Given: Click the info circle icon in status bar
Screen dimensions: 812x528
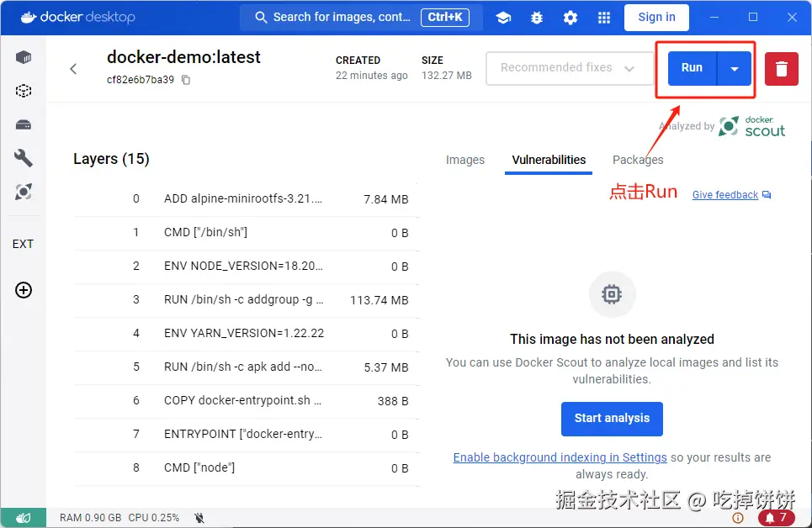Looking at the screenshot, I should pos(738,518).
